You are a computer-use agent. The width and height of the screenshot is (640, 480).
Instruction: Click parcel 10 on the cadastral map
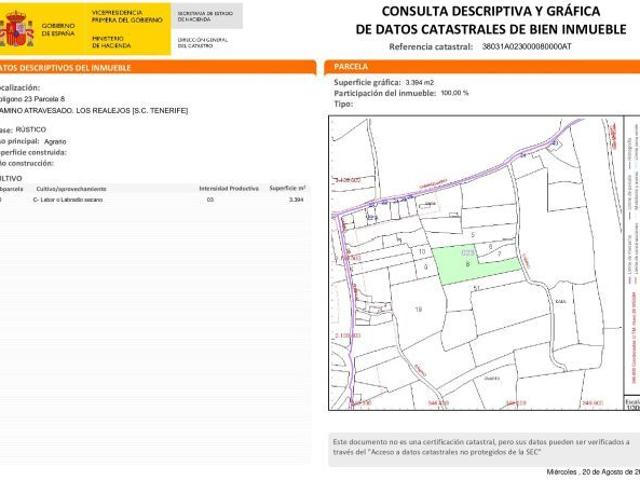[422, 252]
